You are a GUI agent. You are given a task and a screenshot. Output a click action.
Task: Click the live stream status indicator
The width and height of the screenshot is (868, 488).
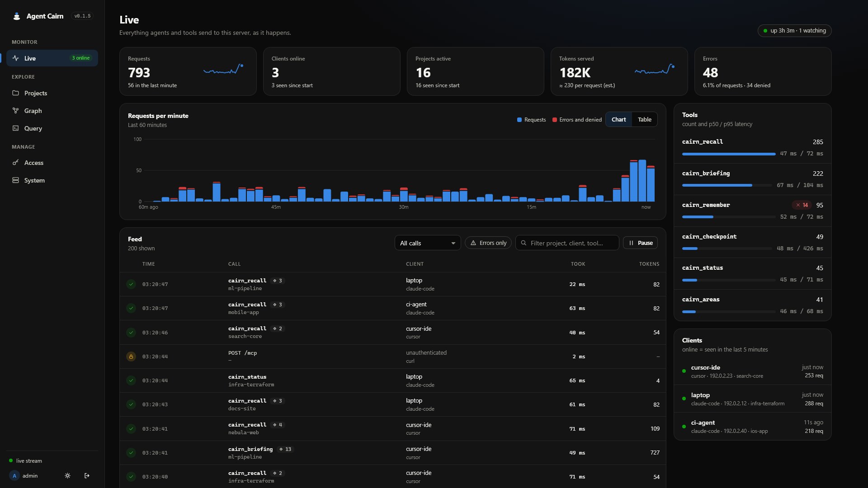[x=26, y=461]
